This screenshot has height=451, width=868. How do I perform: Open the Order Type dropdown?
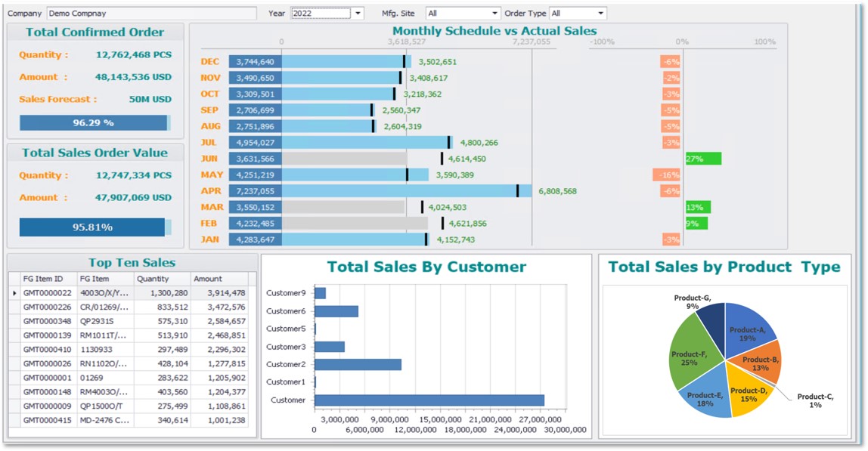coord(601,14)
